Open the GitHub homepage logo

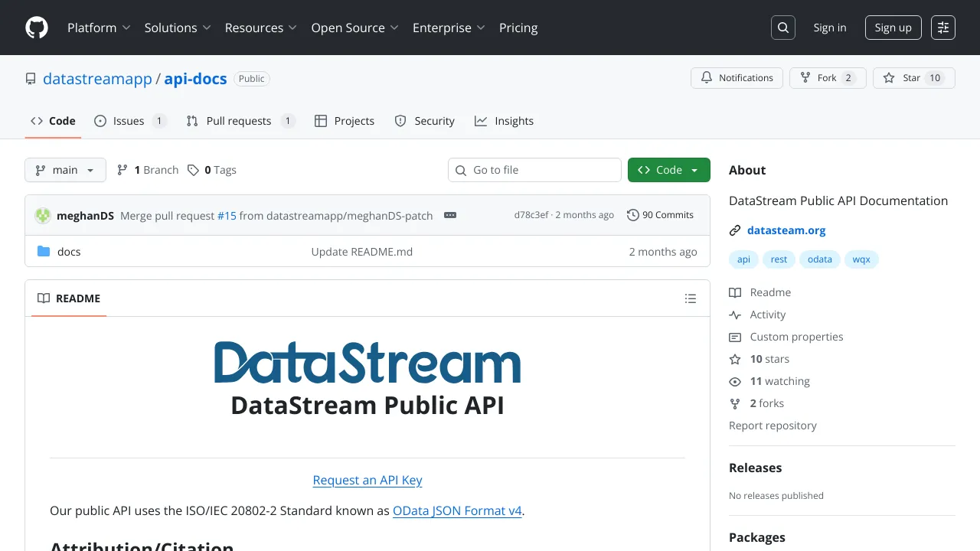(x=37, y=28)
